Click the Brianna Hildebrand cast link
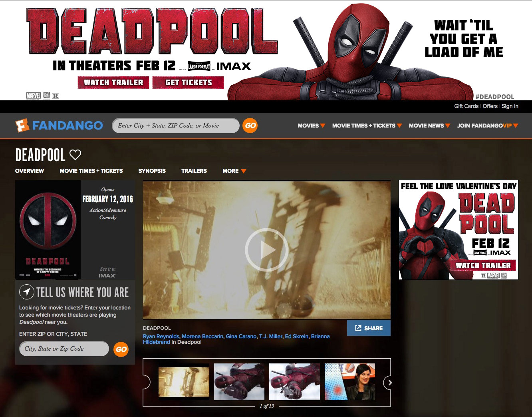532x417 pixels. point(320,336)
